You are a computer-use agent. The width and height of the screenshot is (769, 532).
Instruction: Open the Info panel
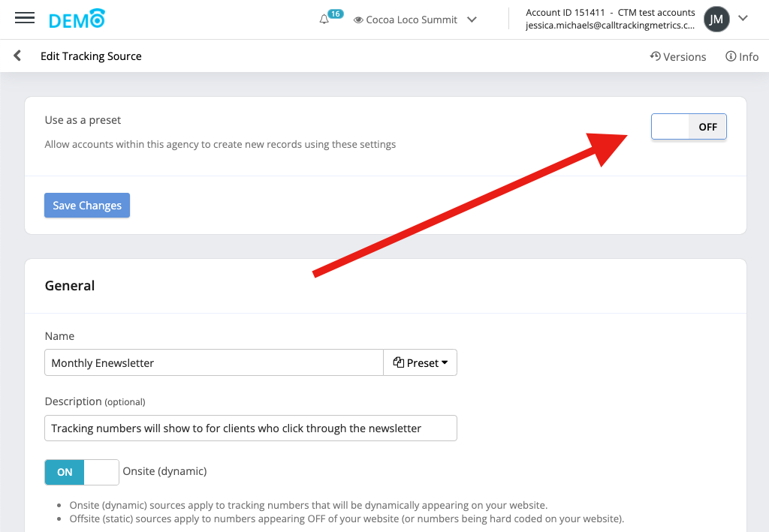[x=742, y=57]
